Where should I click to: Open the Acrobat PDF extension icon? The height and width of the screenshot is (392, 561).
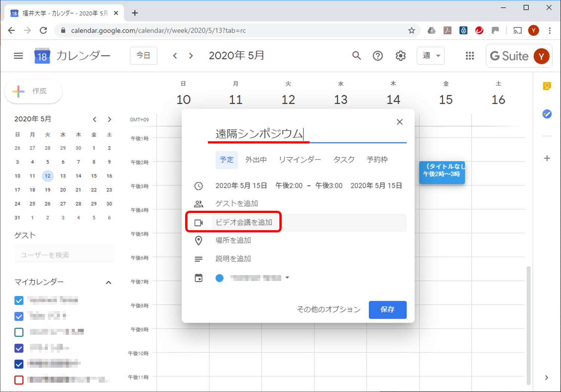pyautogui.click(x=447, y=31)
